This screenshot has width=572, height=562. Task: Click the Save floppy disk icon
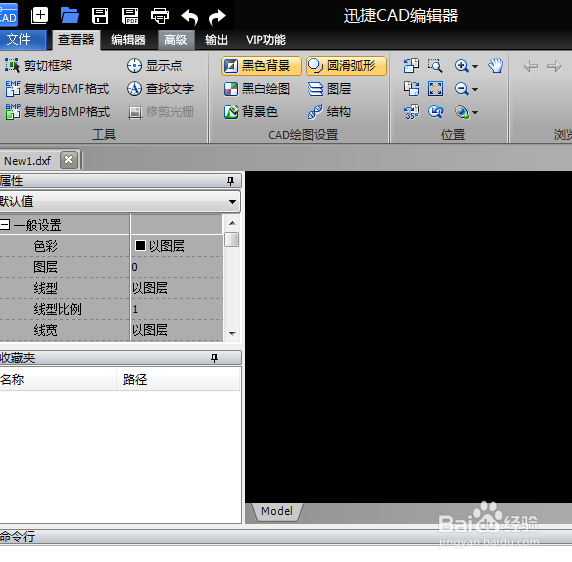click(100, 16)
